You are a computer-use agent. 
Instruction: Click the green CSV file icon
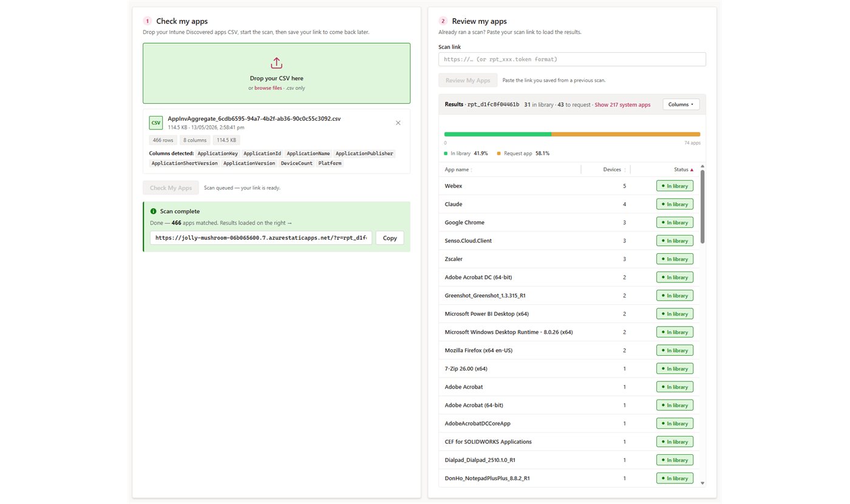(156, 123)
